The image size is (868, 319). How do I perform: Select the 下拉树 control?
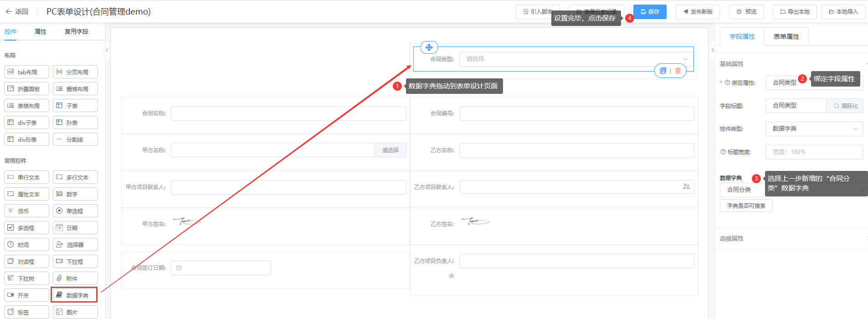[x=27, y=278]
